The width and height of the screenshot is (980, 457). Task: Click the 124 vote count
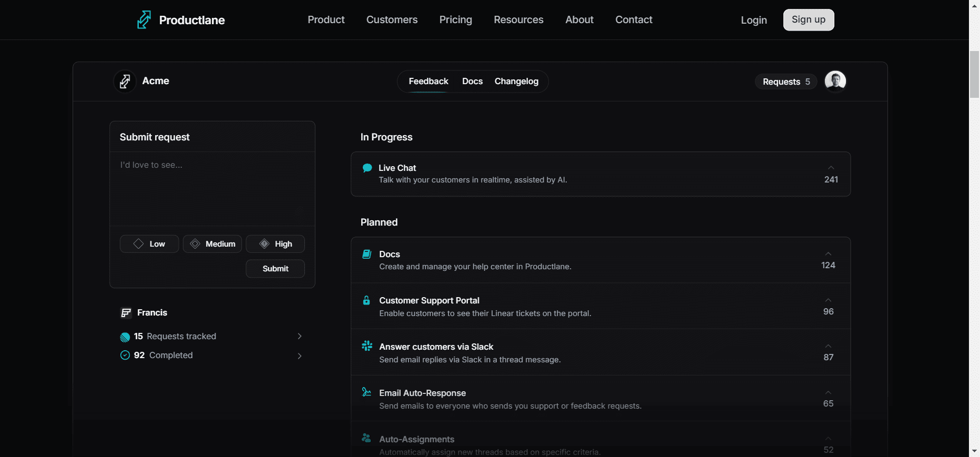[828, 265]
